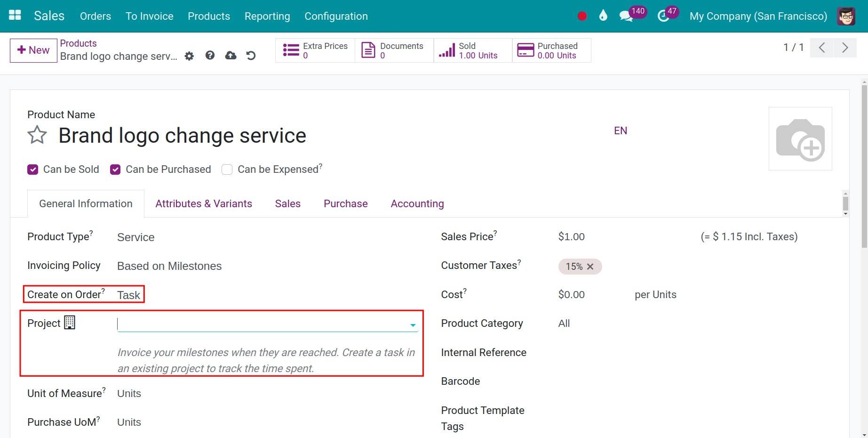Click the cloud save indicator icon

(231, 55)
